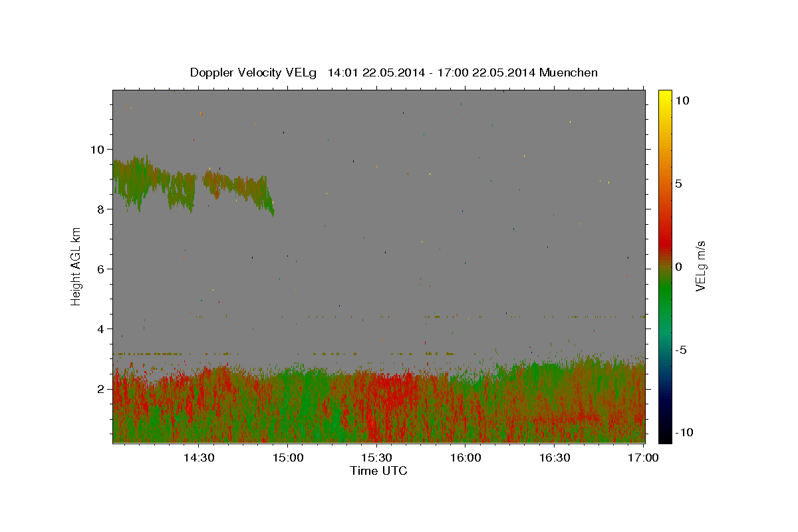Select the 16:00 time tick label
This screenshot has height=532, width=798.
coord(466,458)
